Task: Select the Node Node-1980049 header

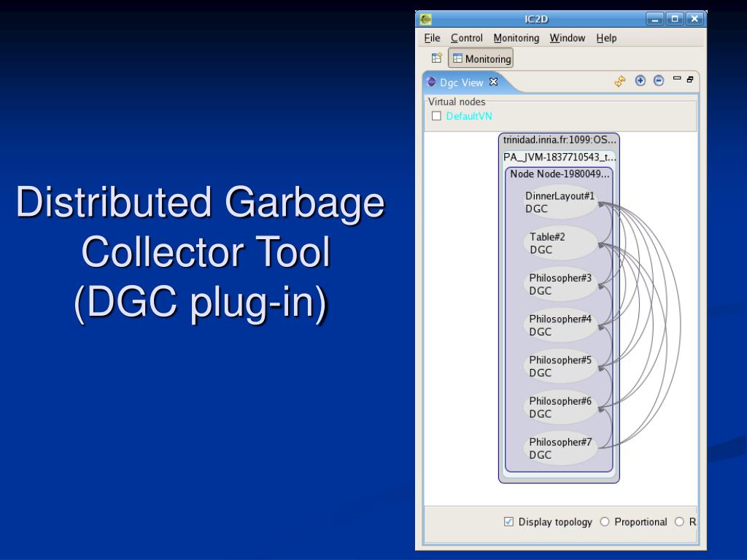Action: [x=560, y=174]
